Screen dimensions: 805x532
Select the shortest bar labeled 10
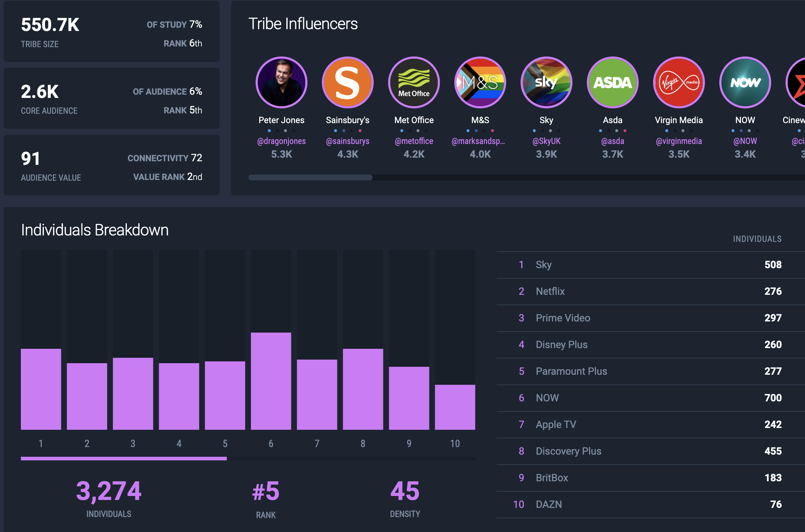pyautogui.click(x=455, y=407)
